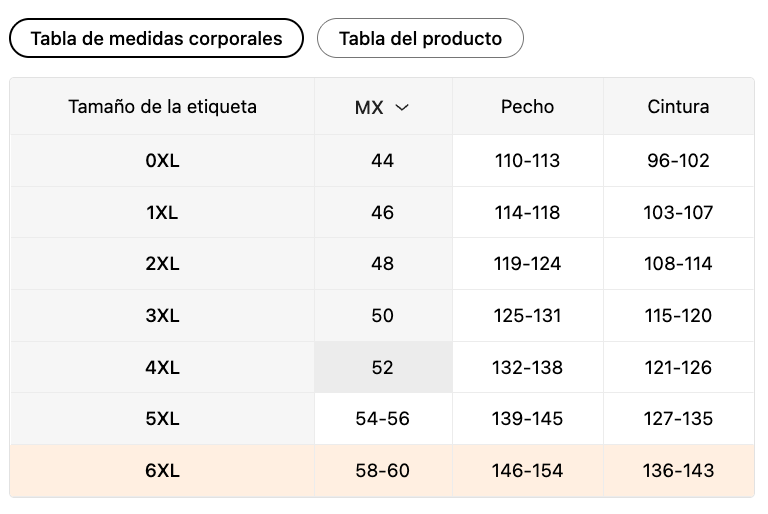Switch to Tabla de medidas corporales tab
Image resolution: width=768 pixels, height=514 pixels.
click(x=156, y=38)
